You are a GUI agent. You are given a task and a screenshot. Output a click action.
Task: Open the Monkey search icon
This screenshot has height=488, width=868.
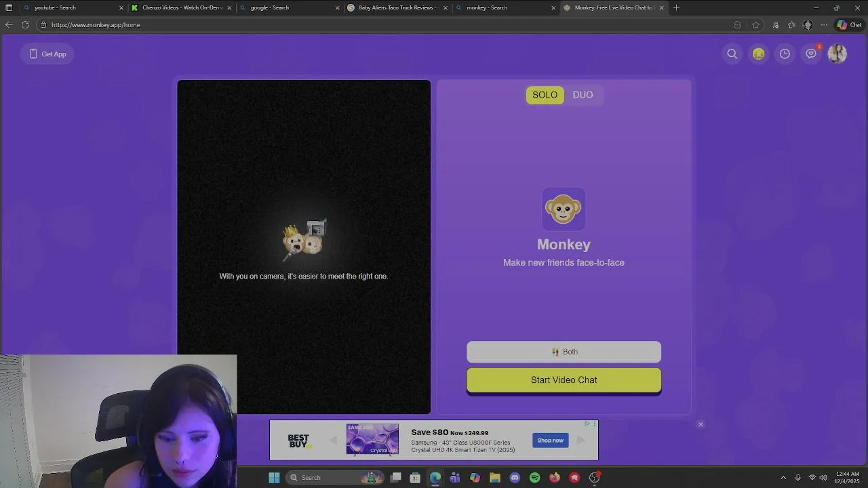[732, 54]
